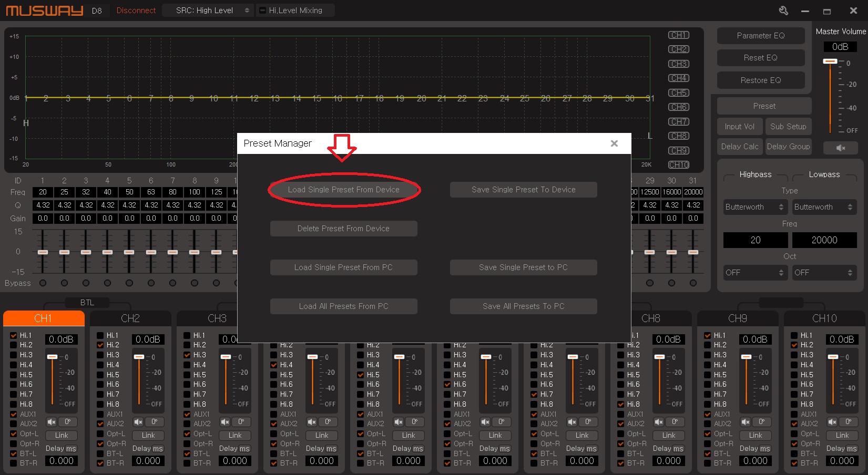Show the CH8 curve badge beside the graph

pos(679,136)
